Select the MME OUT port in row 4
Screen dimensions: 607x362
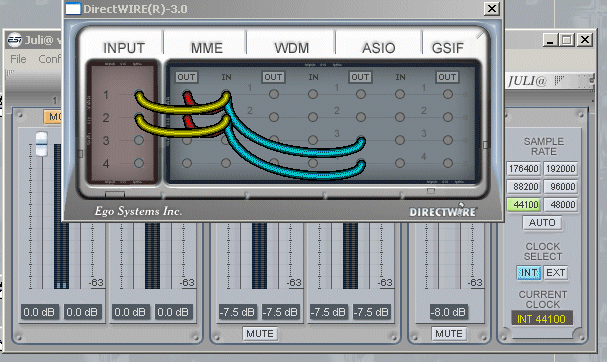coord(187,163)
